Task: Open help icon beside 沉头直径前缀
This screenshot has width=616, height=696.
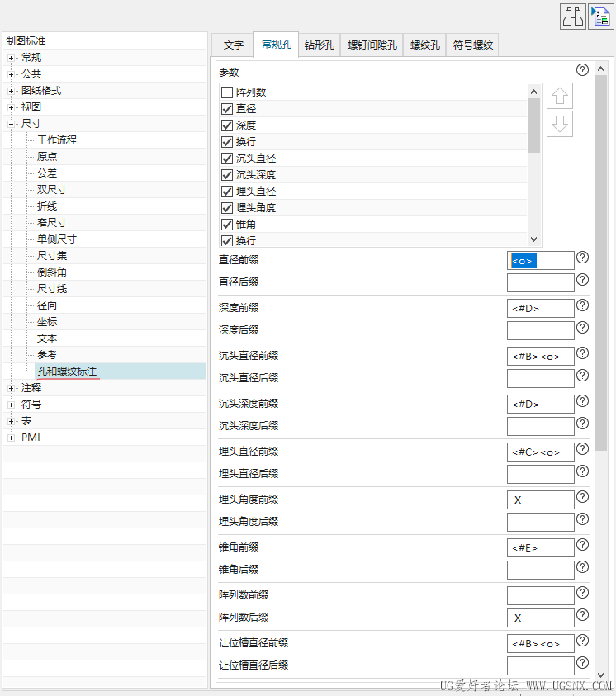Action: pos(582,353)
